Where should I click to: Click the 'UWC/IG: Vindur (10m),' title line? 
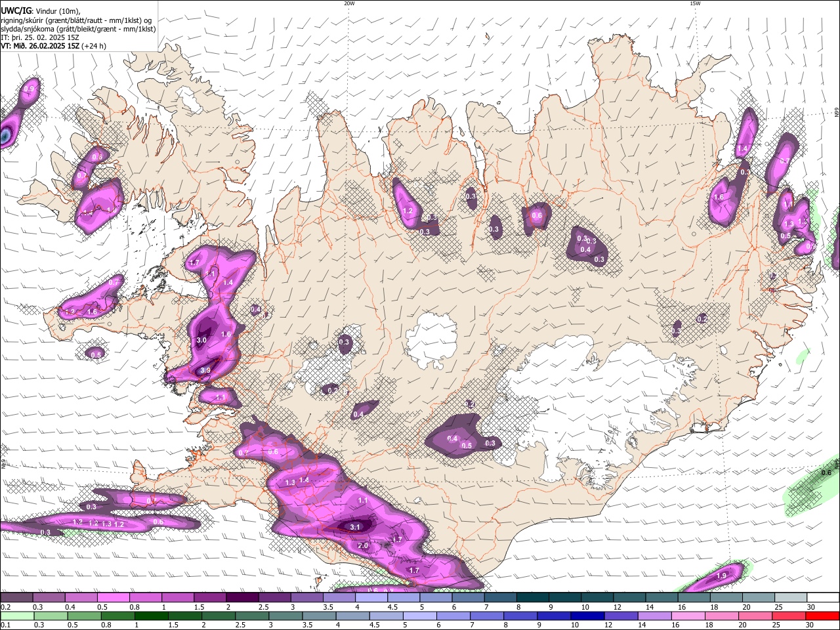41,10
